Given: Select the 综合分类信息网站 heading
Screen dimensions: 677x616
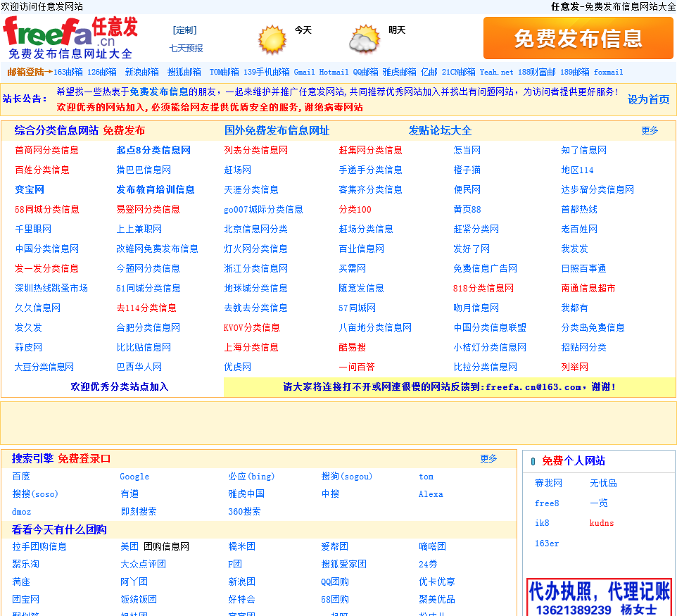Looking at the screenshot, I should point(56,131).
